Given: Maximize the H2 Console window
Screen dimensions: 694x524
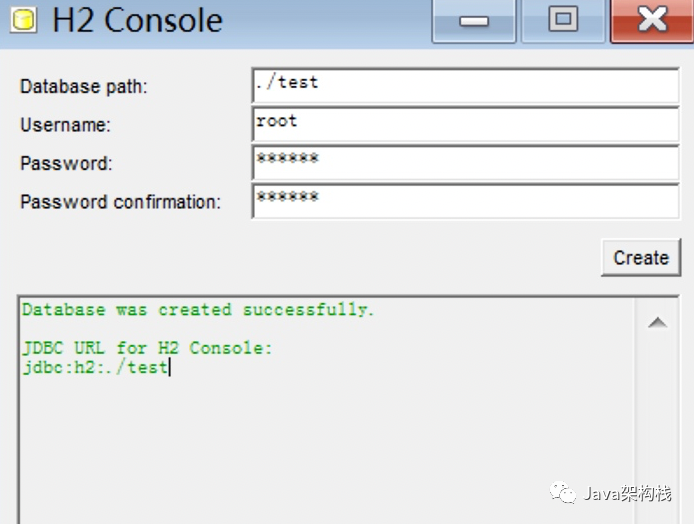Looking at the screenshot, I should [563, 20].
